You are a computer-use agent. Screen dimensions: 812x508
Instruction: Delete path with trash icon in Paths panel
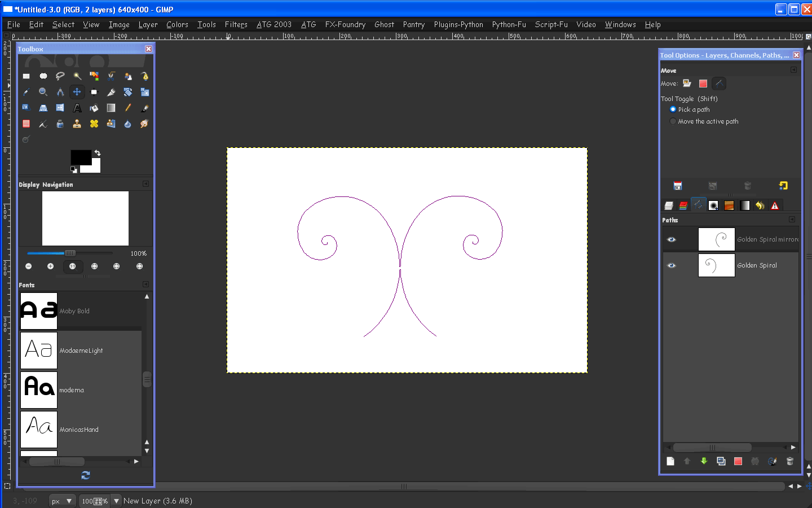(x=789, y=461)
